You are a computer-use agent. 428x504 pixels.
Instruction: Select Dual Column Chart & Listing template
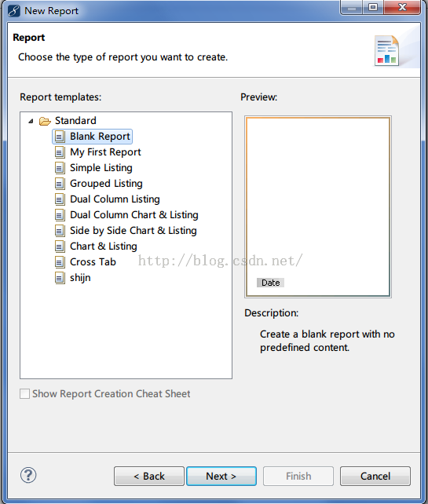134,215
